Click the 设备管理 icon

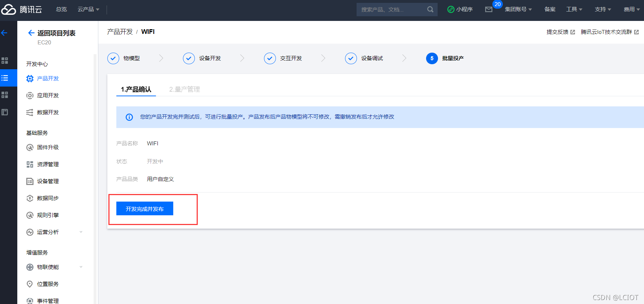pyautogui.click(x=30, y=181)
